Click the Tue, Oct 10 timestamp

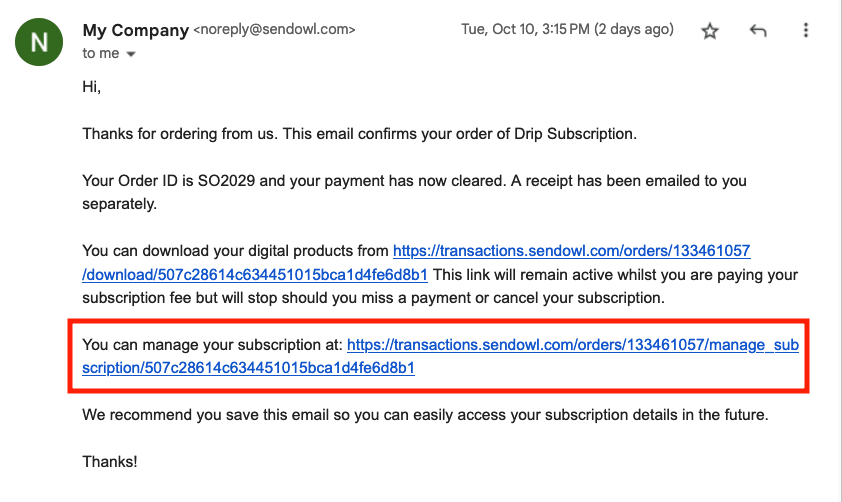pyautogui.click(x=567, y=30)
